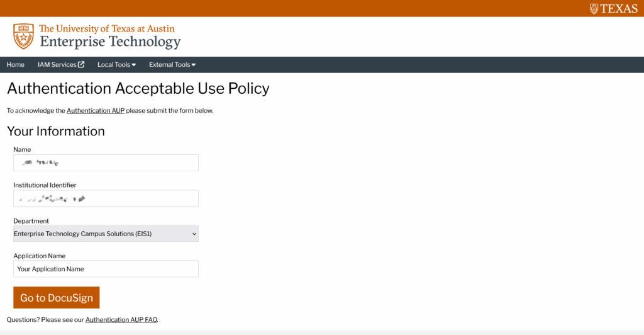The image size is (644, 335).
Task: Open the Authentication AUP link
Action: coord(96,111)
